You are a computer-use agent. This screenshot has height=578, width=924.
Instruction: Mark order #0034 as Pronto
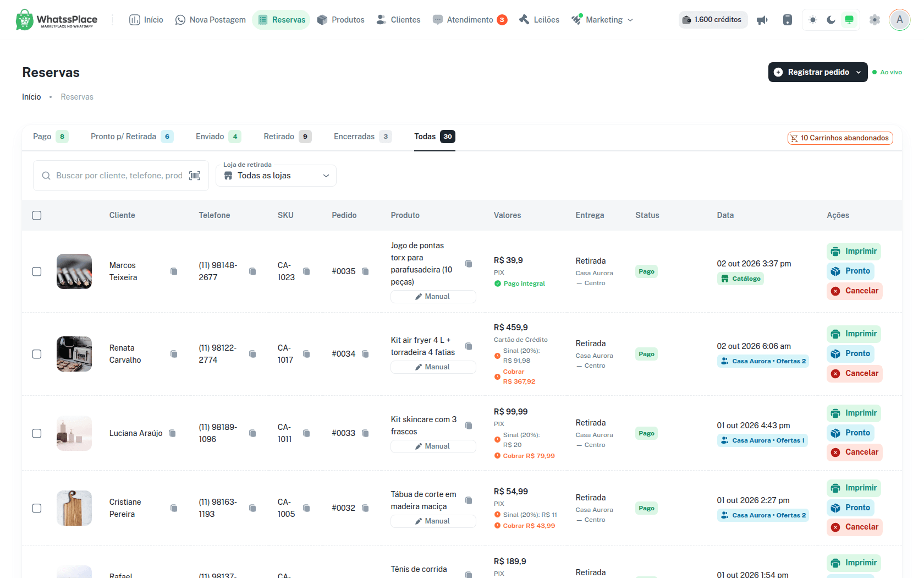(850, 354)
